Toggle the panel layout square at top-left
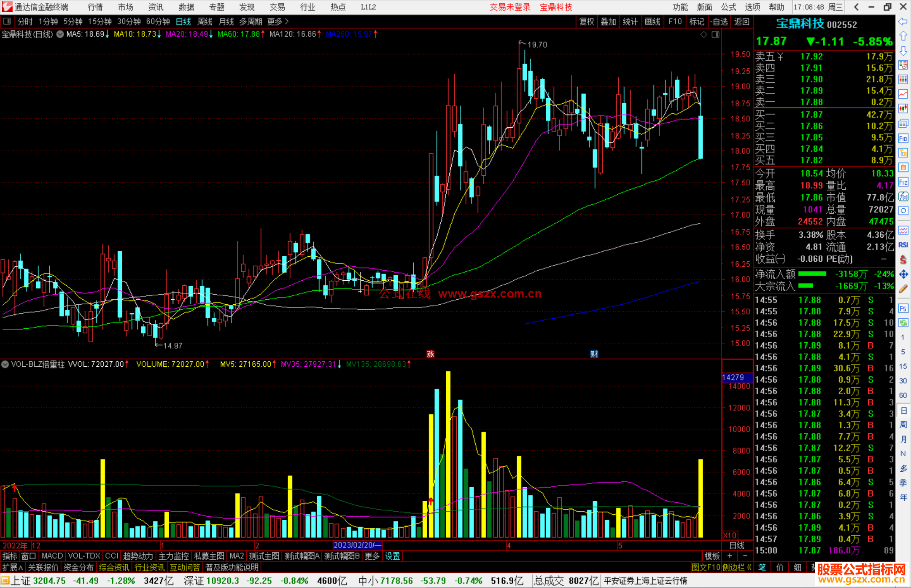This screenshot has height=588, width=911. (7, 21)
